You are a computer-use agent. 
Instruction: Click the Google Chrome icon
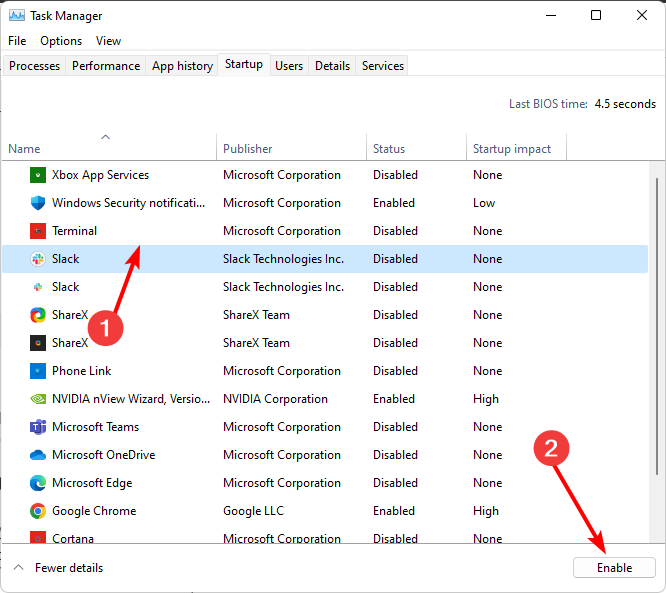point(38,511)
